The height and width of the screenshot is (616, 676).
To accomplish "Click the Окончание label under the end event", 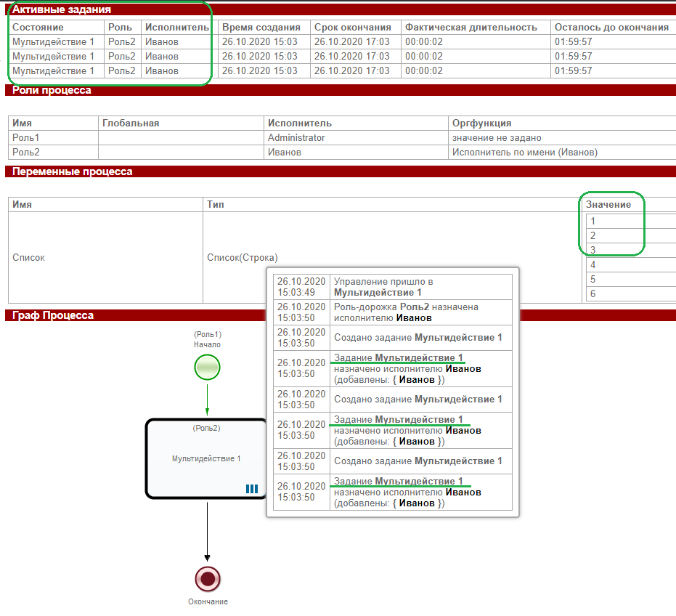I will click(208, 601).
